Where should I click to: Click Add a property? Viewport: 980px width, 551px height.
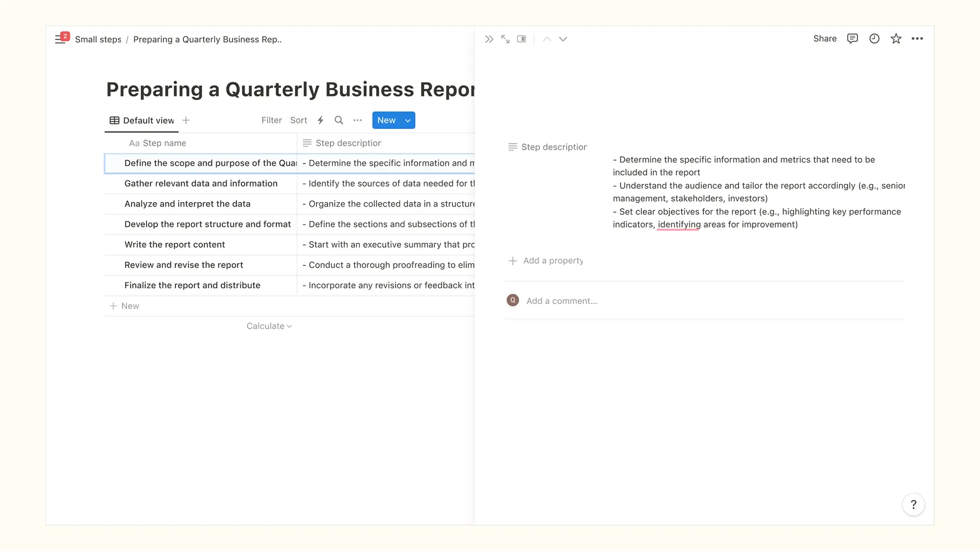(x=545, y=260)
